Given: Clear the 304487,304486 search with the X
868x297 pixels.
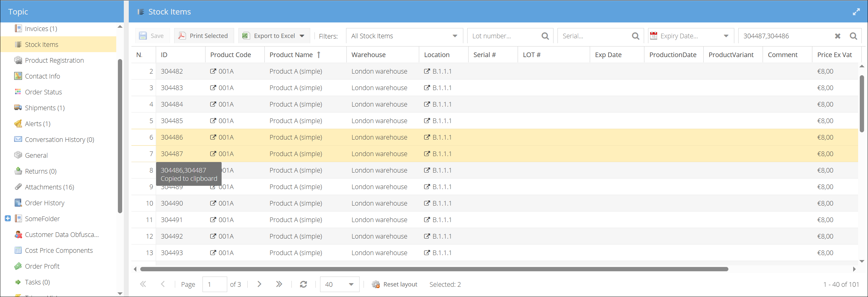Looking at the screenshot, I should click(838, 36).
